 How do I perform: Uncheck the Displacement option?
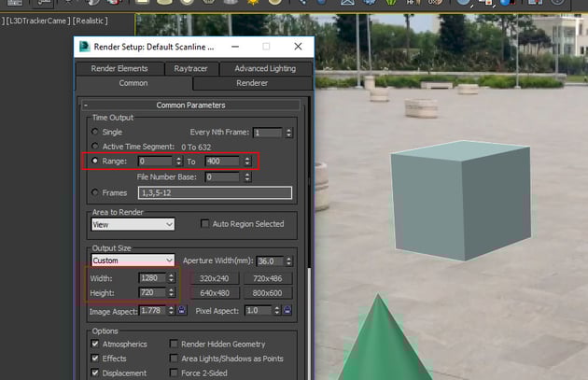[95, 373]
